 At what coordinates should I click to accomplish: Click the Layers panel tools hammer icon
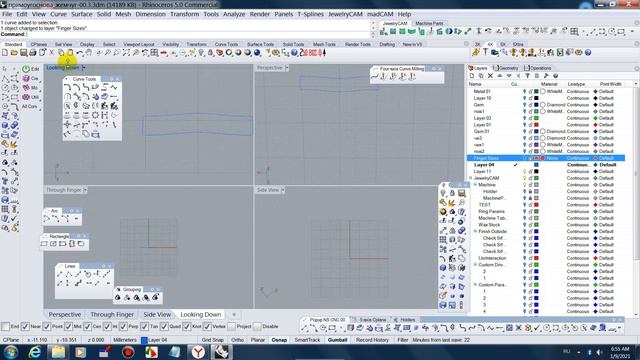click(546, 76)
